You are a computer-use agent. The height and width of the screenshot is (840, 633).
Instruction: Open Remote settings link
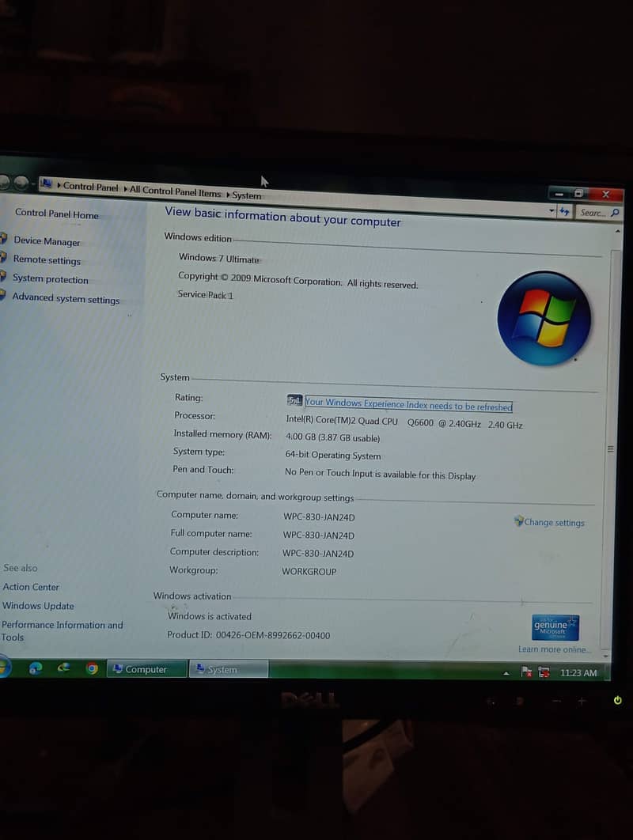[47, 259]
